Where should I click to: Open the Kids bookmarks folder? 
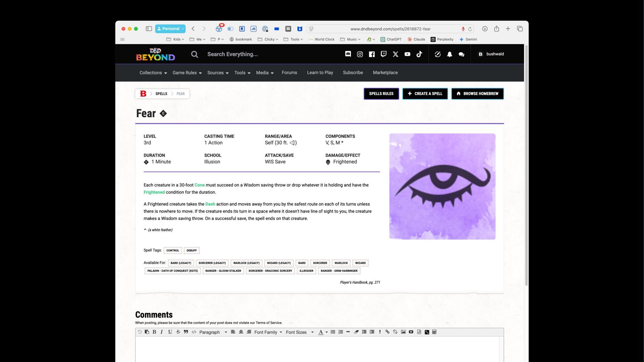click(x=175, y=39)
